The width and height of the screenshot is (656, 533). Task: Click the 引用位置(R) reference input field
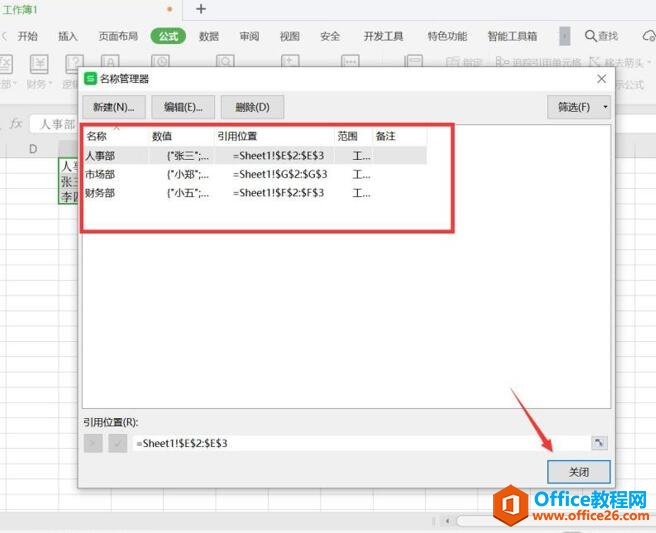(361, 443)
